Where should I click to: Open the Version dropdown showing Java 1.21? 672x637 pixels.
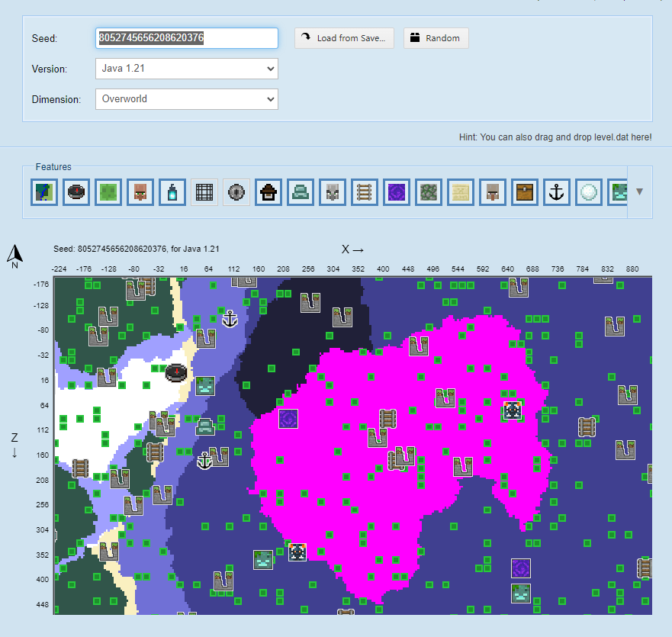pos(187,69)
